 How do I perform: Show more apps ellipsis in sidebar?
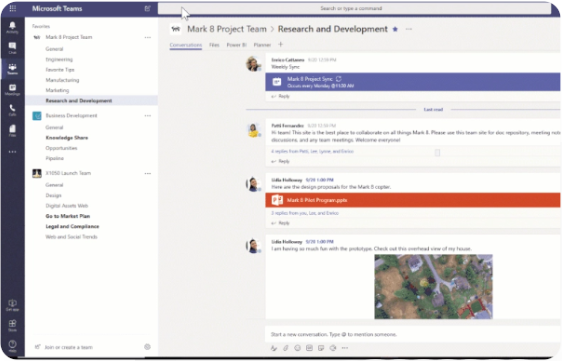(12, 152)
